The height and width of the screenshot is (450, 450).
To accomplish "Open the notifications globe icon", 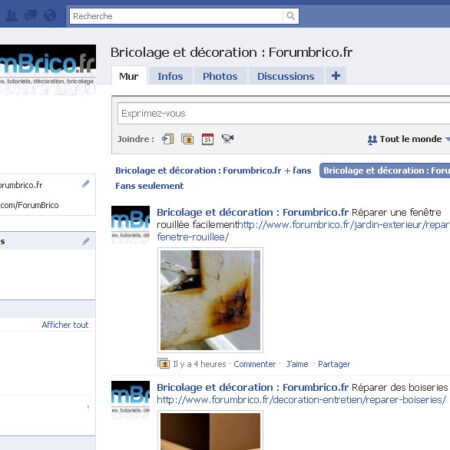I will pyautogui.click(x=50, y=15).
